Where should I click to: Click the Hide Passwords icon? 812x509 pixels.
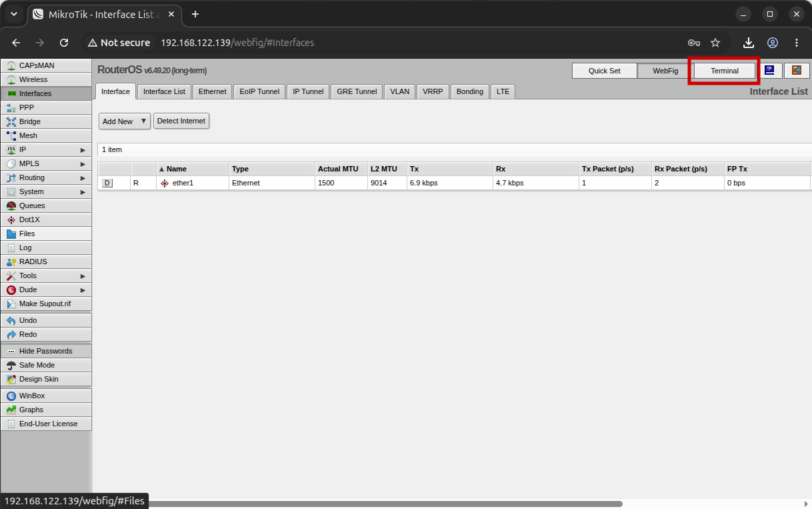tap(11, 351)
